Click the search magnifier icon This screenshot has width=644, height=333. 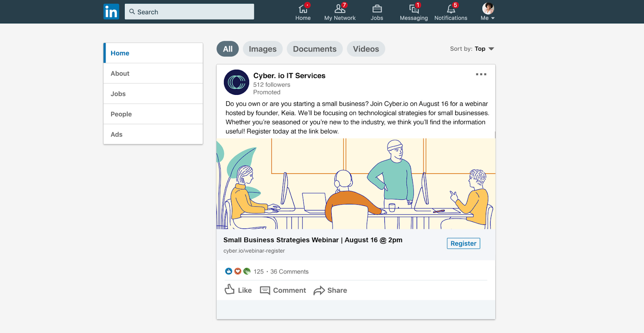click(132, 12)
